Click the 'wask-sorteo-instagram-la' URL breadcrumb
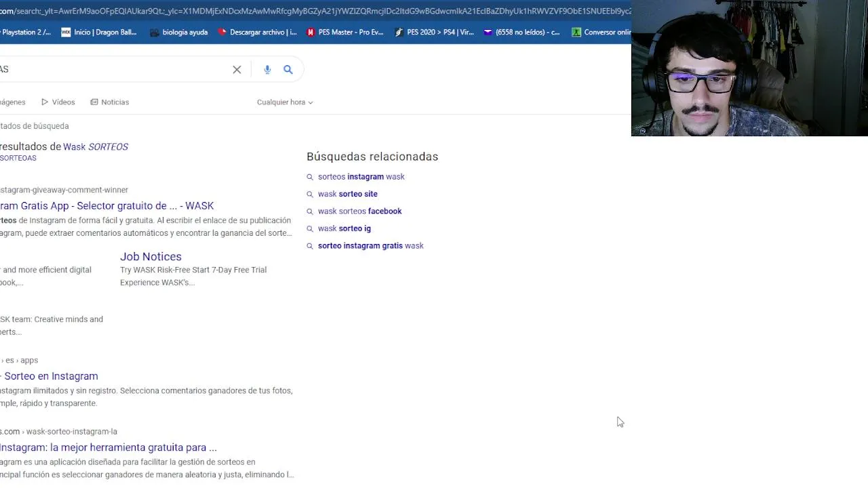 pos(71,432)
